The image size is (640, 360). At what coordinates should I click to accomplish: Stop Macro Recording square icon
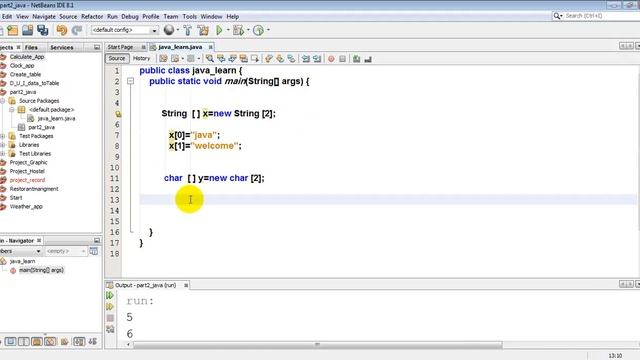[342, 59]
